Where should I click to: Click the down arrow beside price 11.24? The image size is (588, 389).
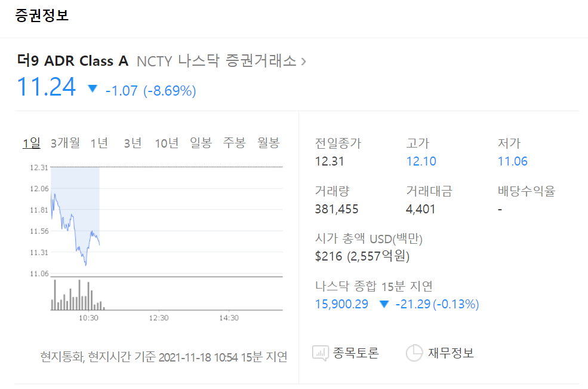point(93,88)
